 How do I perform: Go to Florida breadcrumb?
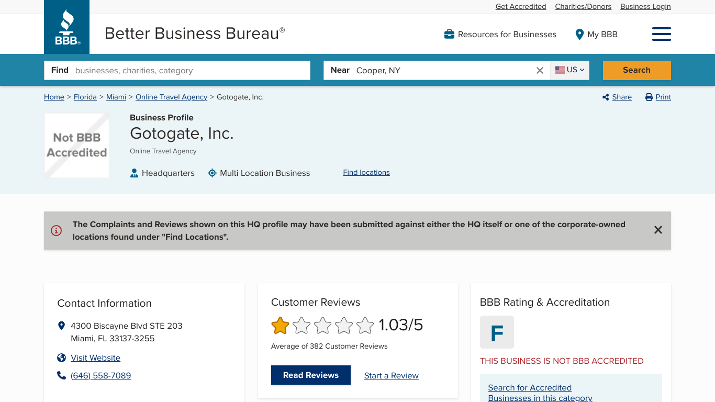[x=85, y=97]
